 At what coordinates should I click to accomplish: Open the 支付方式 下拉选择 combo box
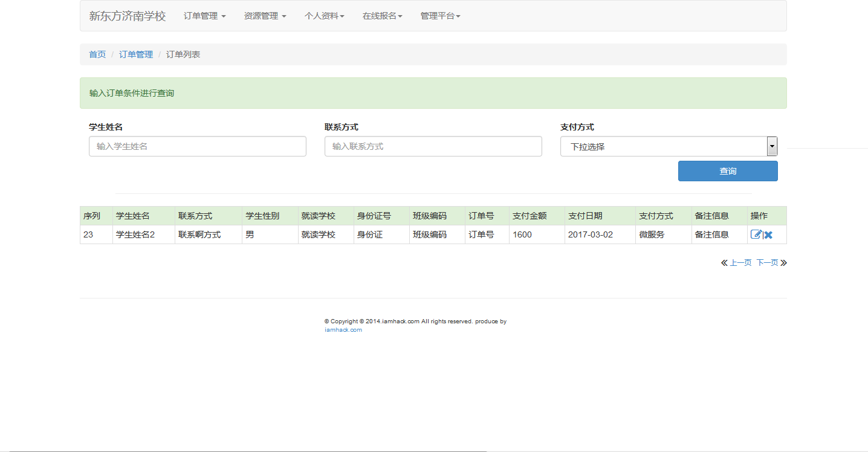[x=669, y=146]
